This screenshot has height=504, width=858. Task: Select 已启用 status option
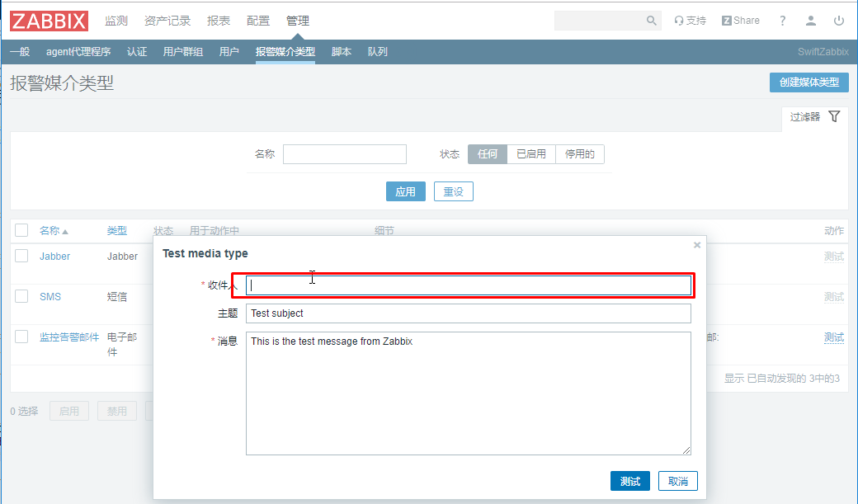[x=531, y=154]
